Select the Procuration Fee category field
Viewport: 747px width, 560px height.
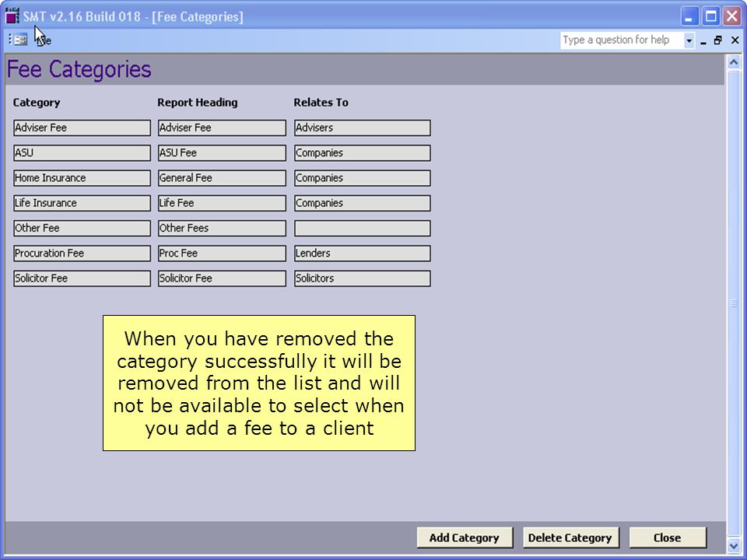coord(82,254)
